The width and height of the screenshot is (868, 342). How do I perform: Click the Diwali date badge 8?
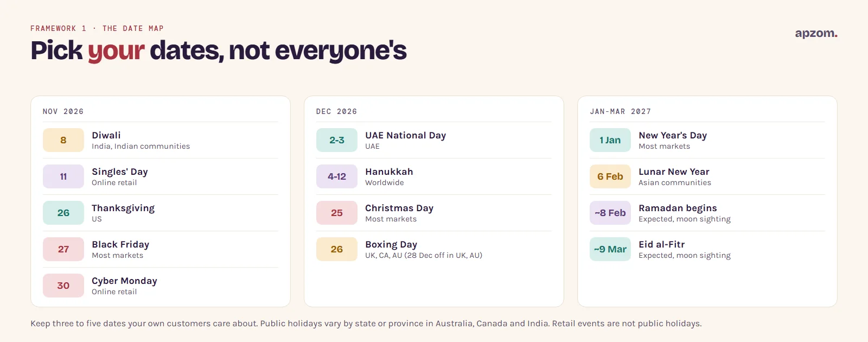[63, 140]
